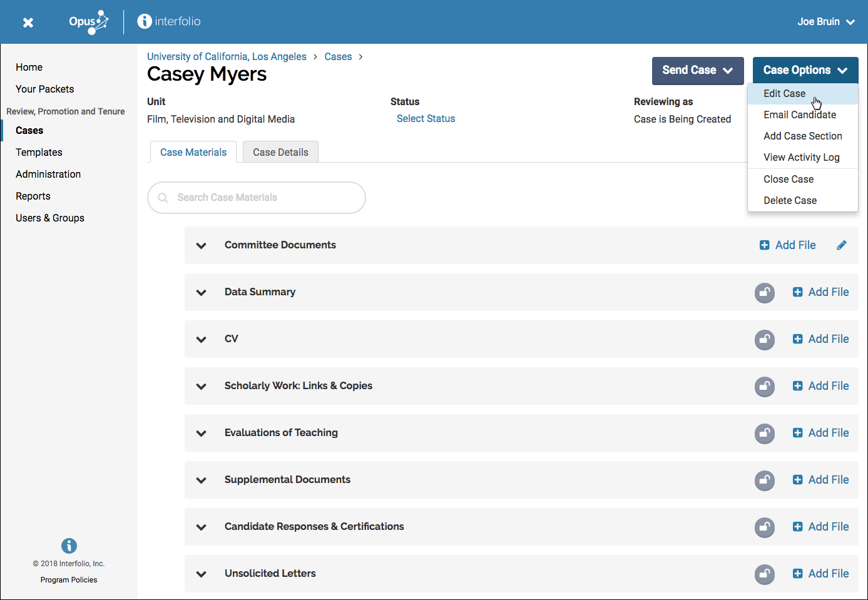
Task: Expand the Data Summary section chevron
Action: pyautogui.click(x=202, y=293)
